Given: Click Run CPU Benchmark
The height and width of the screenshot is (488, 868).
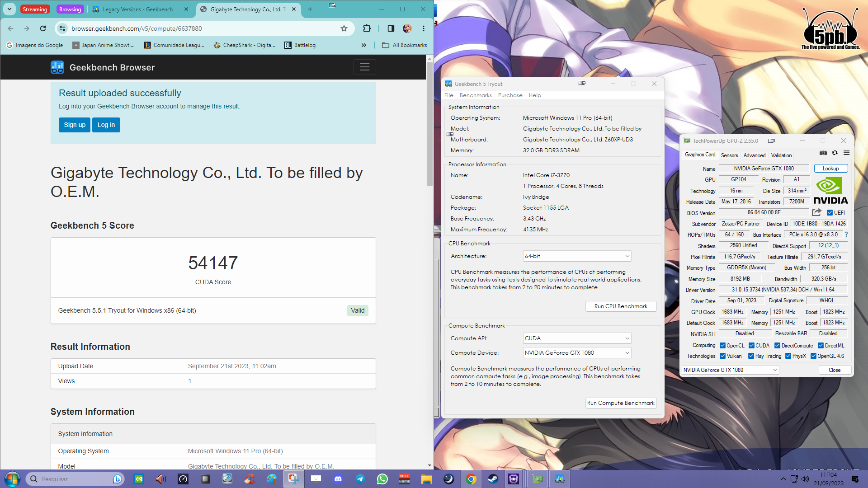Looking at the screenshot, I should pyautogui.click(x=621, y=306).
